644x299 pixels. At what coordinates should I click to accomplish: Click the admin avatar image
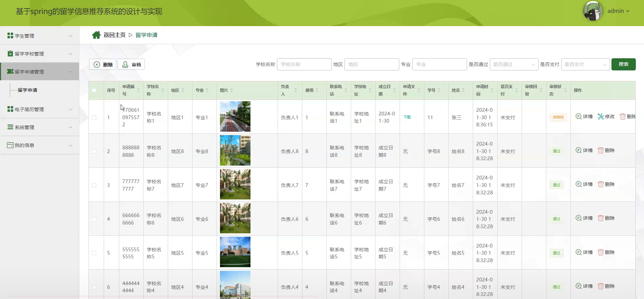click(x=593, y=11)
